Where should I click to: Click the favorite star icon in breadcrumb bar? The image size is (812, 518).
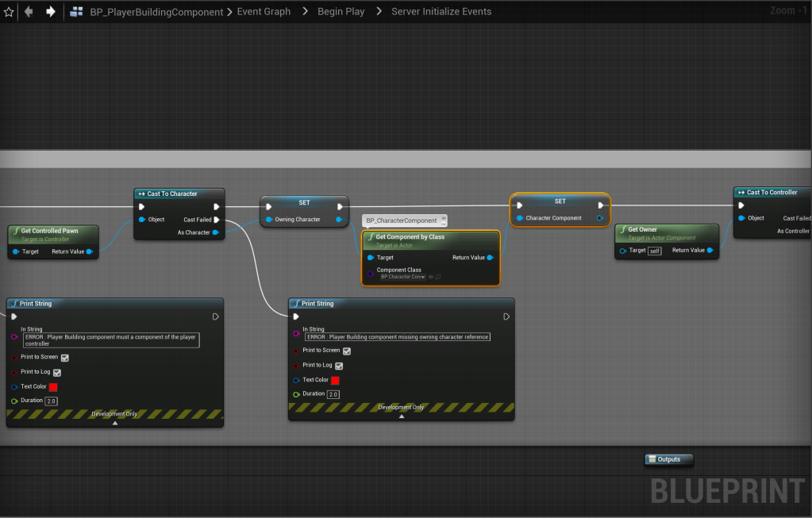[10, 12]
